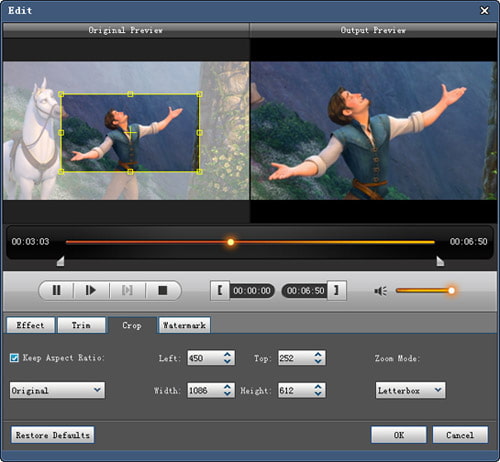
Task: Click the bottom-right crop handle
Action: click(x=199, y=172)
